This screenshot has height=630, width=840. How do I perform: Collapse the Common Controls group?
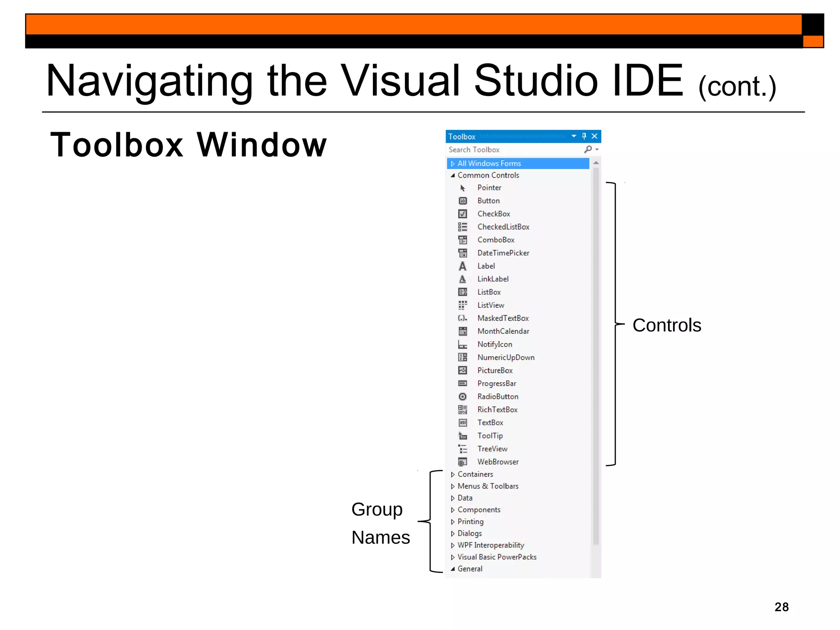click(453, 176)
